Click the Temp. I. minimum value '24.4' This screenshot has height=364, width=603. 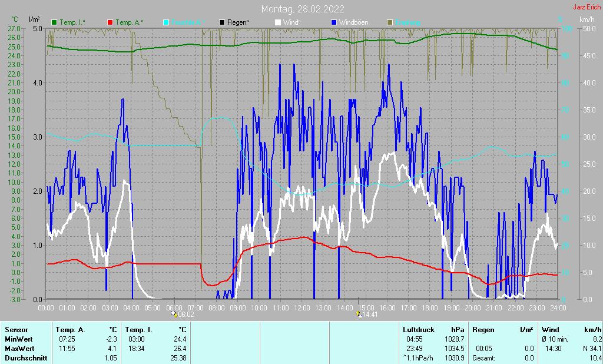pos(180,339)
